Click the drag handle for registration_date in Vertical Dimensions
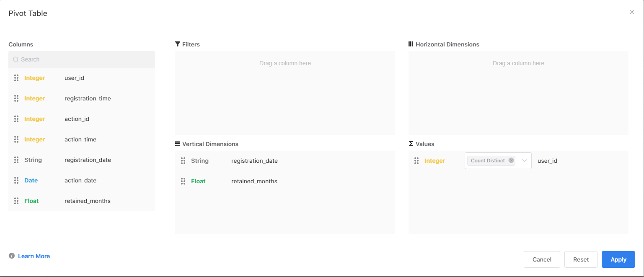 tap(183, 160)
